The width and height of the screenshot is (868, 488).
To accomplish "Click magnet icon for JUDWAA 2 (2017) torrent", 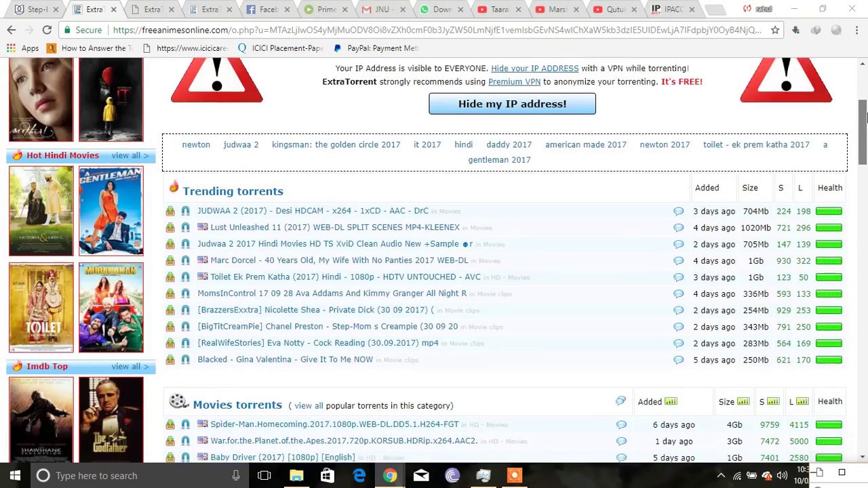I will coord(185,211).
